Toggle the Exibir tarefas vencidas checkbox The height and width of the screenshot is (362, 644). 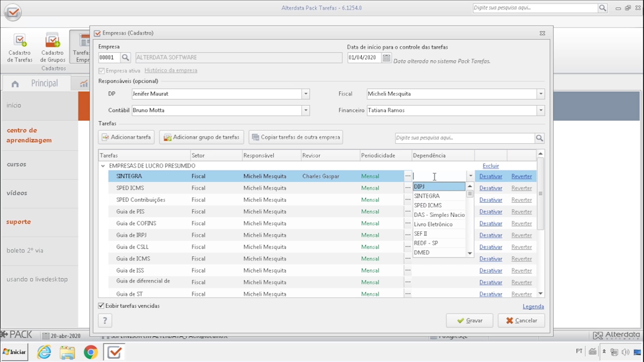(x=101, y=306)
